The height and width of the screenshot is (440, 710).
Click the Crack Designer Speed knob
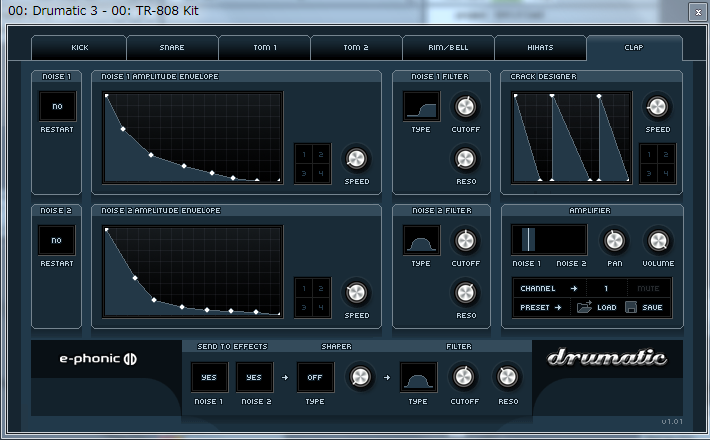tap(657, 108)
